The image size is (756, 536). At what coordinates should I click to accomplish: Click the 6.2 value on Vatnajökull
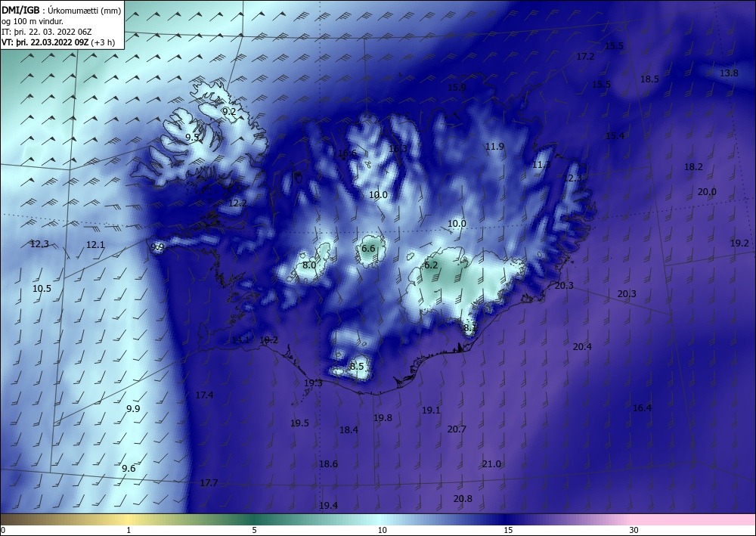(x=431, y=265)
